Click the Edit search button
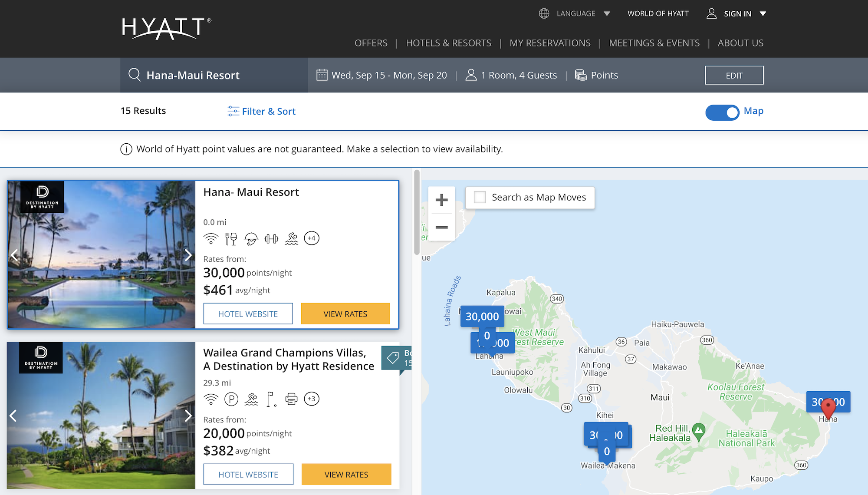 pyautogui.click(x=734, y=75)
